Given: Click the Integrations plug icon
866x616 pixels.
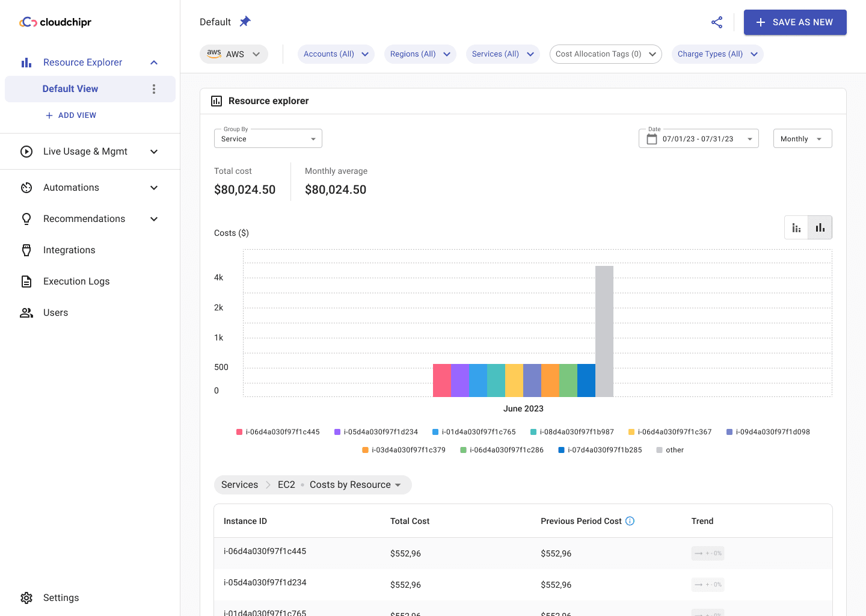Looking at the screenshot, I should tap(26, 250).
